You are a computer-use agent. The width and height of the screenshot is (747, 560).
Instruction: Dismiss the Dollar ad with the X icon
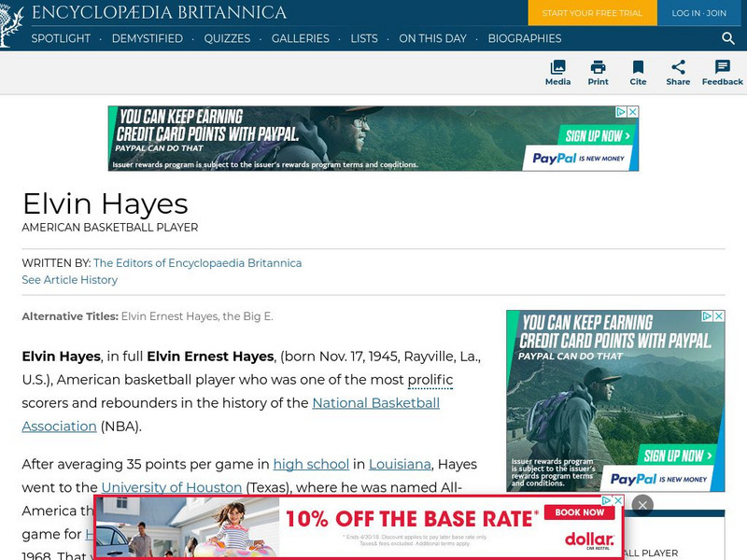click(643, 505)
